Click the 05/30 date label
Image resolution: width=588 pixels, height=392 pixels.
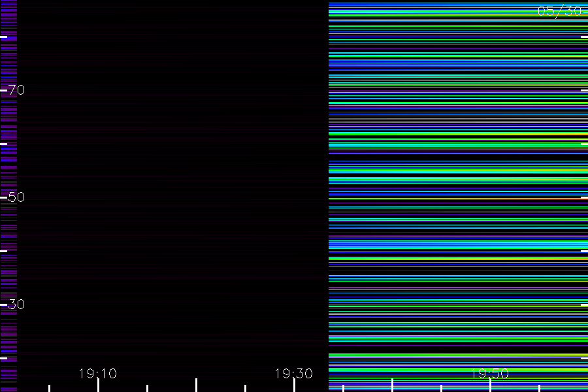(560, 11)
